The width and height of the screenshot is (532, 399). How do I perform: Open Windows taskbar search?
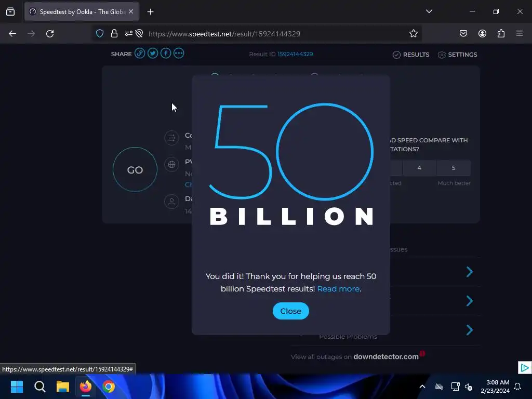click(39, 387)
